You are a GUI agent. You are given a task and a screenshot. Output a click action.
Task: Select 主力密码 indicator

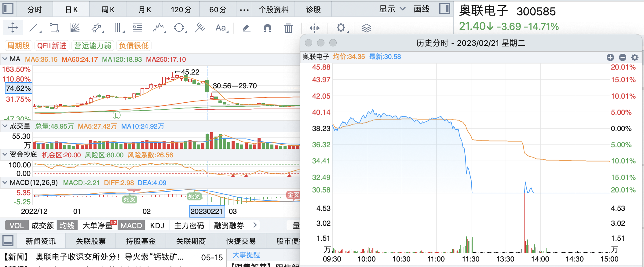pos(189,225)
